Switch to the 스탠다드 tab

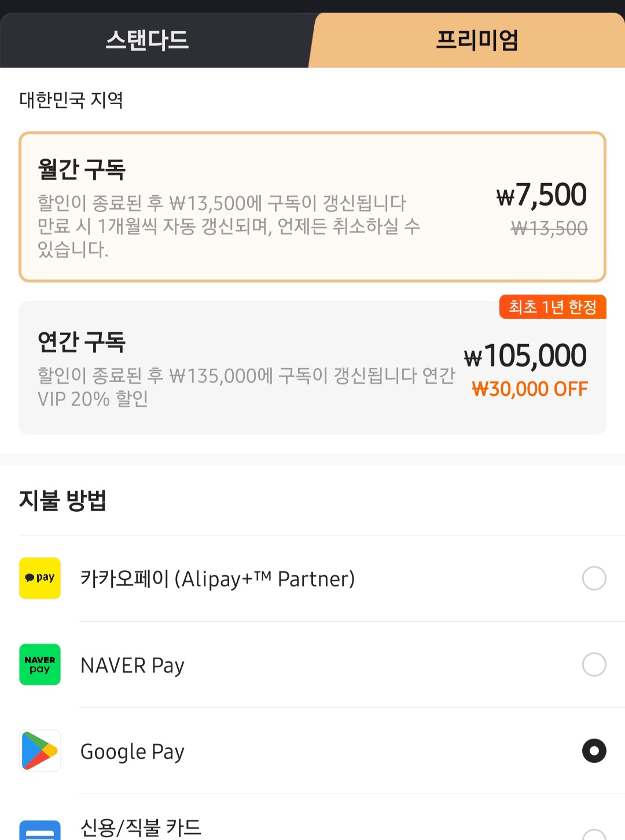[148, 40]
